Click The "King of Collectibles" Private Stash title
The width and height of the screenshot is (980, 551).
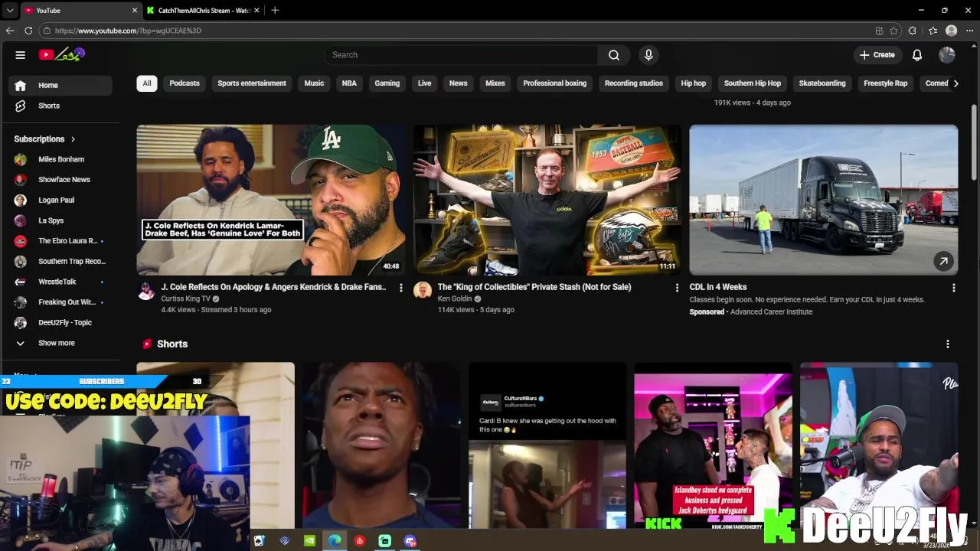pos(534,287)
